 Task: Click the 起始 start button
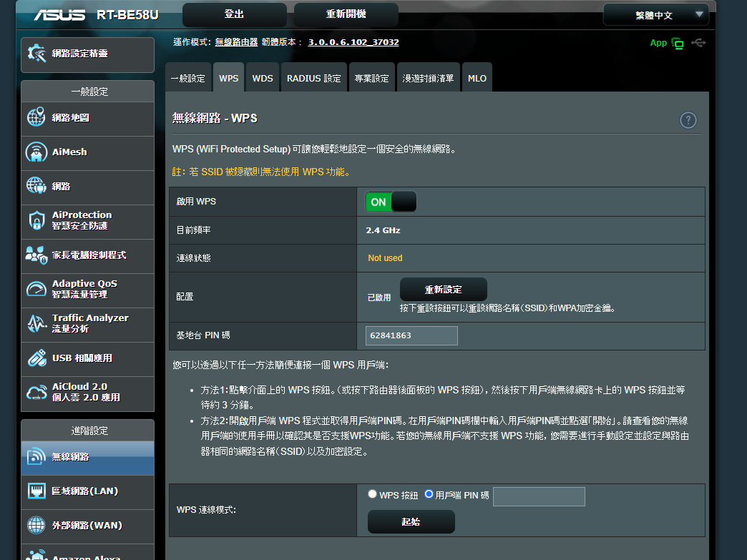coord(411,522)
